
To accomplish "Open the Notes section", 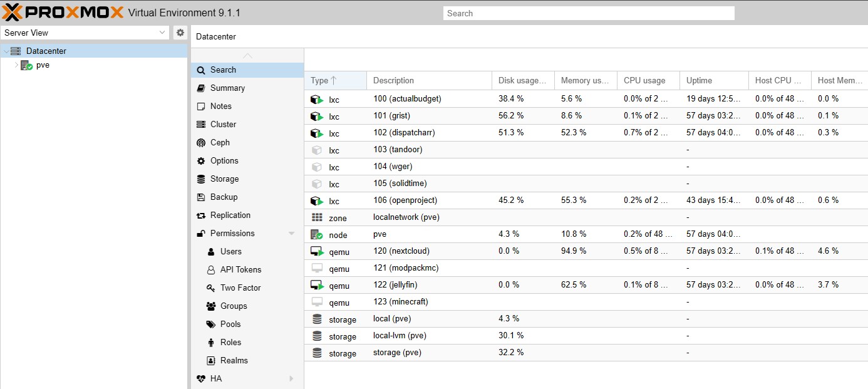I will coord(247,106).
